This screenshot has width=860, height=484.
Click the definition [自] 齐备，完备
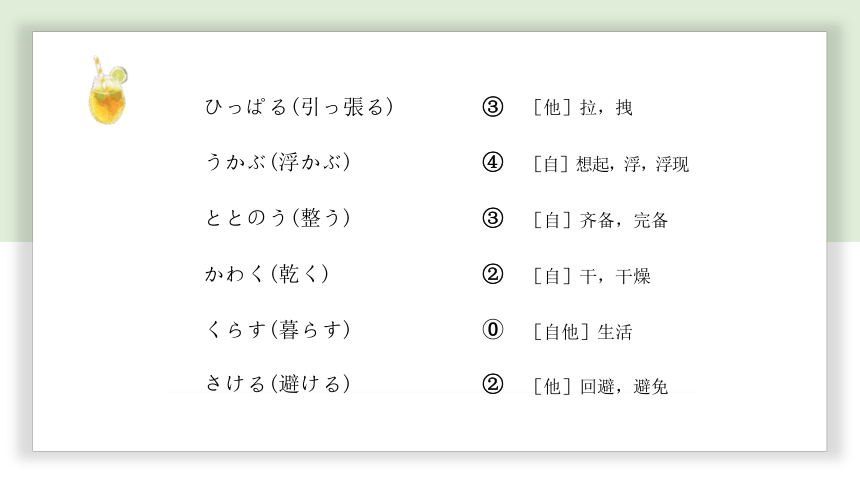[x=601, y=221]
